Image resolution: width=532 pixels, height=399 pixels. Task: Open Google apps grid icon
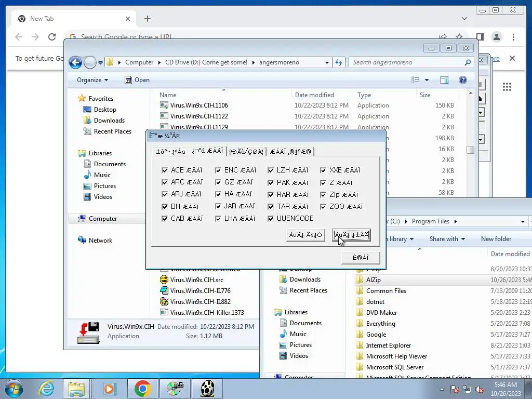tap(507, 87)
